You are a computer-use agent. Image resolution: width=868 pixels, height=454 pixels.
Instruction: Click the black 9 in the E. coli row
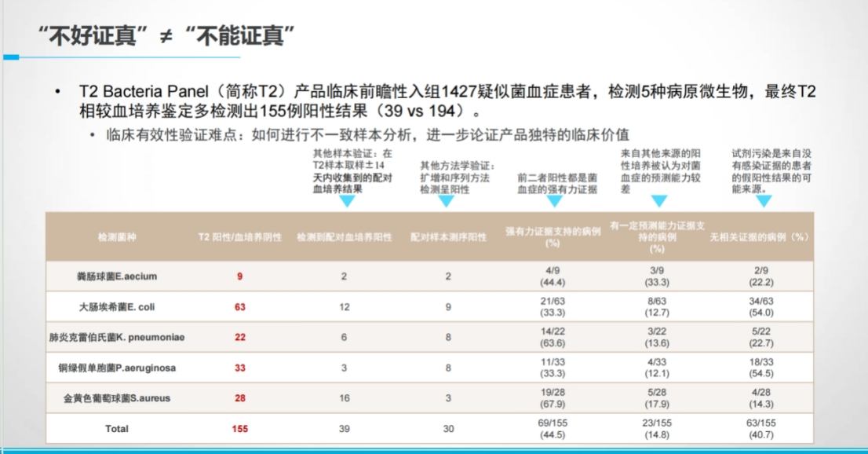448,306
